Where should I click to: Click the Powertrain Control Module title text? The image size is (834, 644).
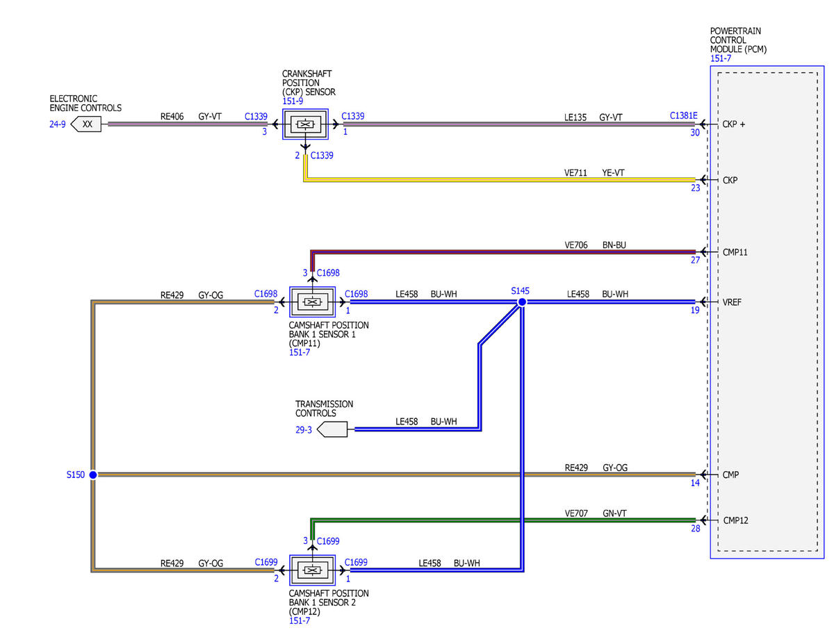(x=739, y=41)
